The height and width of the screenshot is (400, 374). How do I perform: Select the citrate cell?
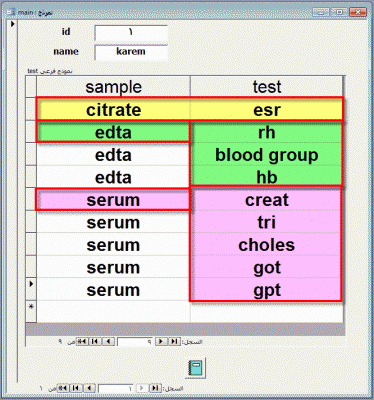coord(113,109)
